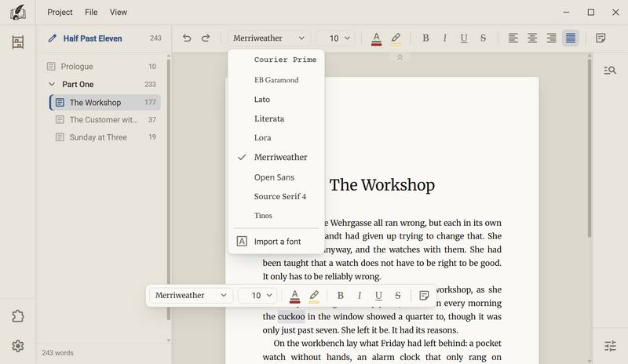
Task: Choose Source Serif 4 font
Action: pos(276,196)
